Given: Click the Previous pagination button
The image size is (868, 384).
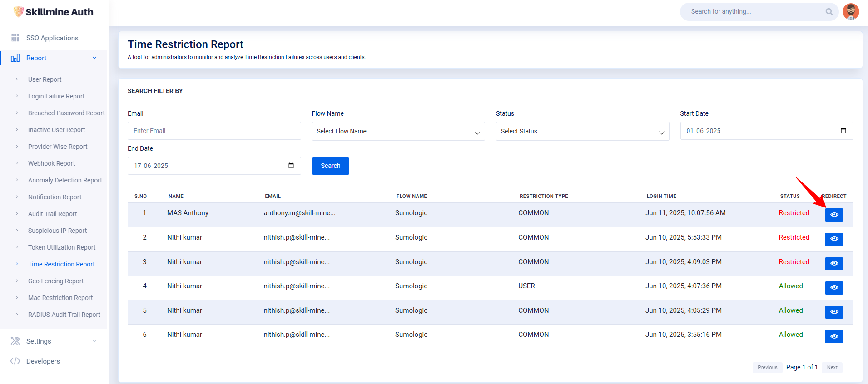Looking at the screenshot, I should pyautogui.click(x=767, y=367).
